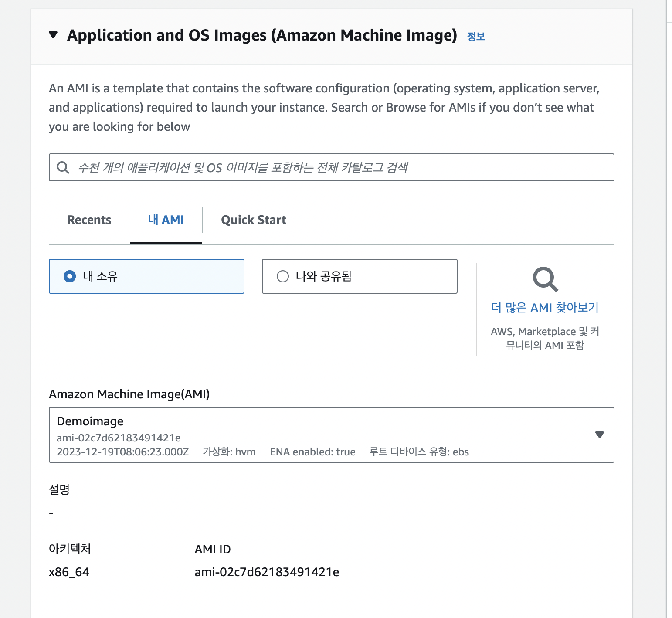The image size is (672, 618).
Task: Click the AWS, Marketplace 및 커뮤니티 description text
Action: tap(545, 338)
